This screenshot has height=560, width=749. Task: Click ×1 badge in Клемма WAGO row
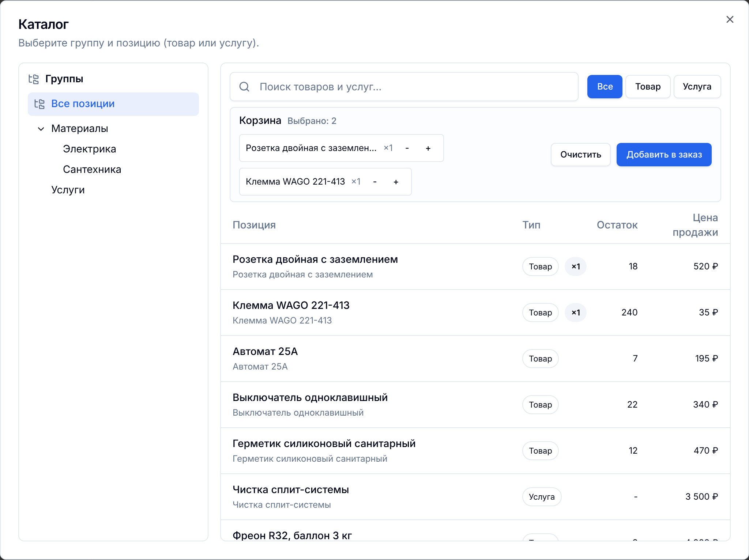(x=576, y=313)
